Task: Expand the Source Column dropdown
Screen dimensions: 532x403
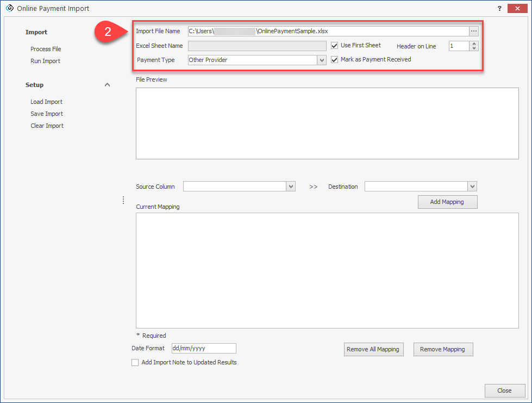Action: [x=291, y=187]
